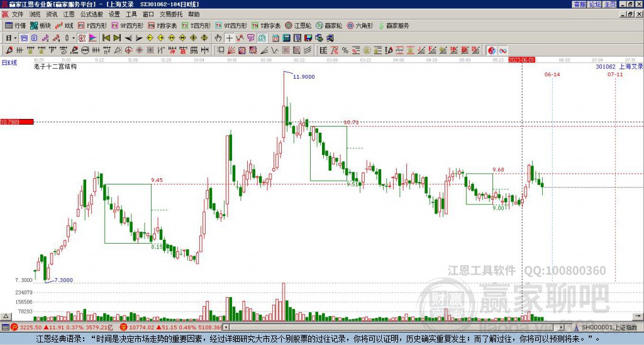Open the P四方形 tool
The height and width of the screenshot is (345, 644).
tap(93, 25)
